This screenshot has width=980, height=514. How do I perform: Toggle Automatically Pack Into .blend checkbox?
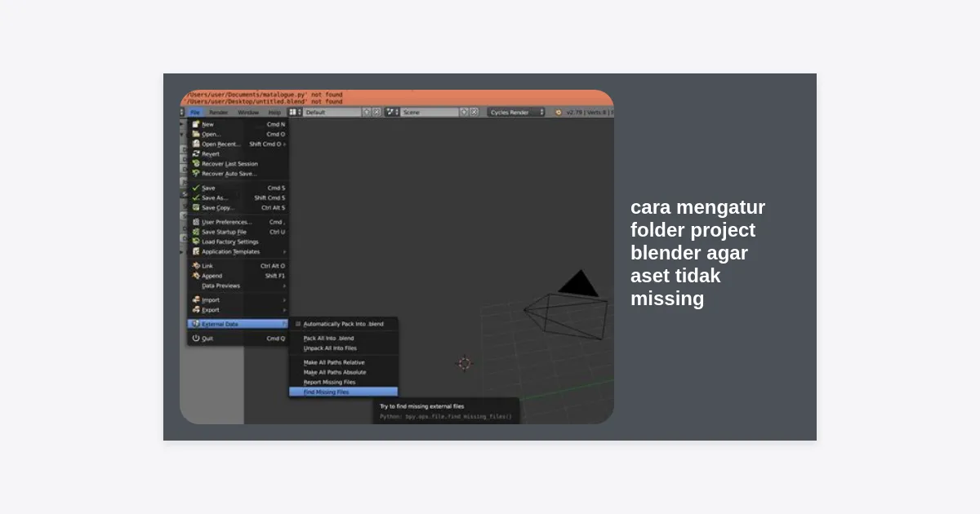[x=298, y=324]
